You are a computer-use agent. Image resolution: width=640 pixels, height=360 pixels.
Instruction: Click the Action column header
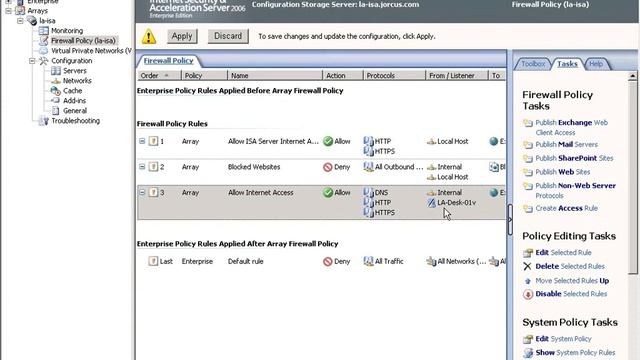(x=342, y=76)
